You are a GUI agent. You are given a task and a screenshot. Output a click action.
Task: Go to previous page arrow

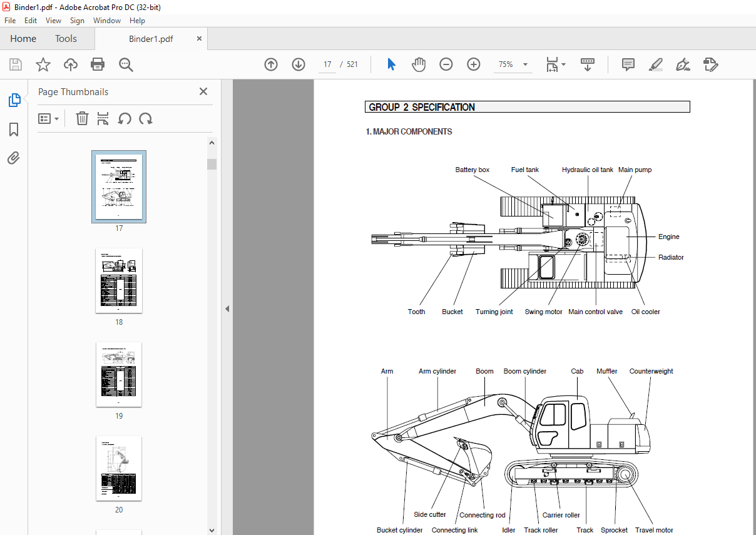point(271,64)
